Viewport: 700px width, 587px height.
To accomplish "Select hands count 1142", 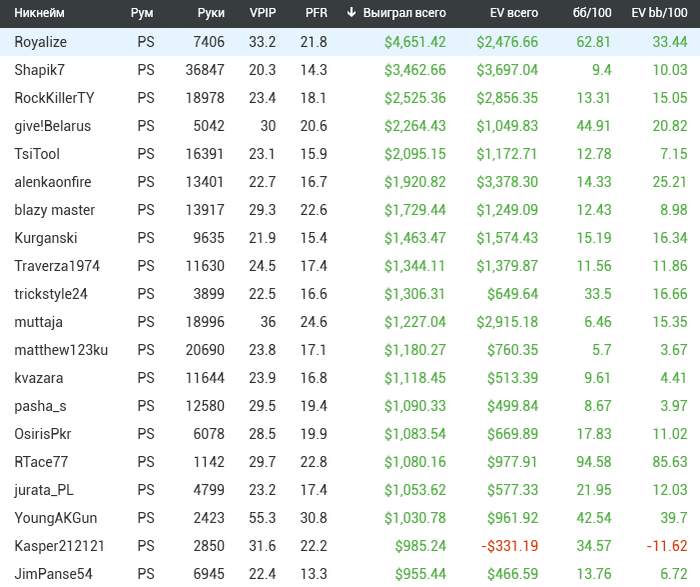I will tap(209, 462).
